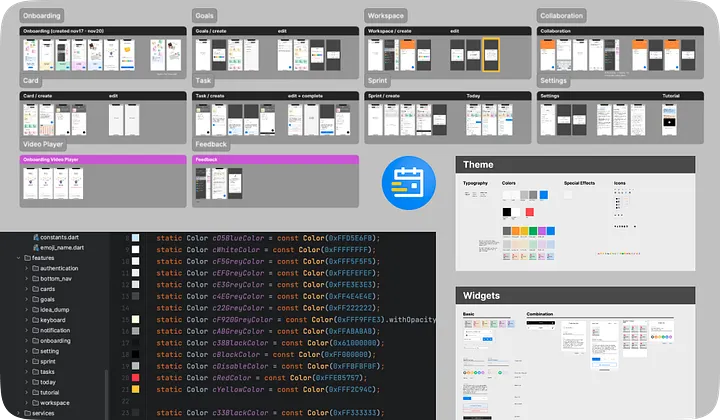The width and height of the screenshot is (720, 420).
Task: Click the 'Task / create' frame title bar
Action: [x=276, y=96]
